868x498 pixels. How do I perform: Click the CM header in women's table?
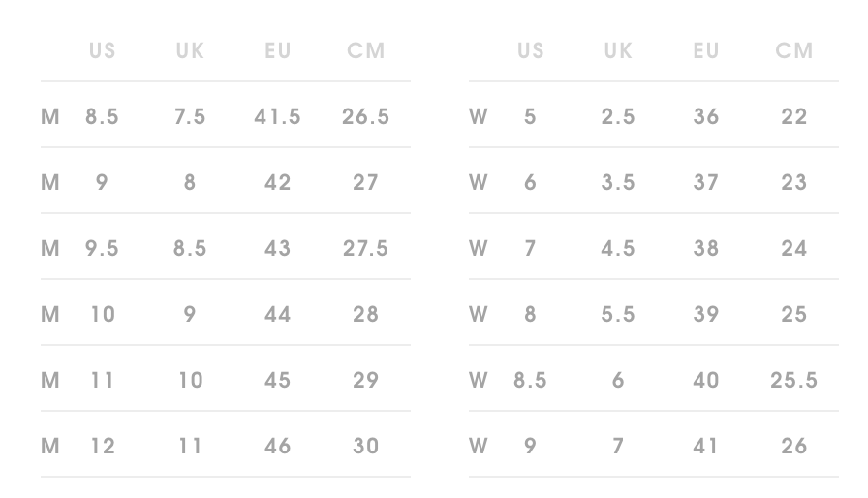793,50
